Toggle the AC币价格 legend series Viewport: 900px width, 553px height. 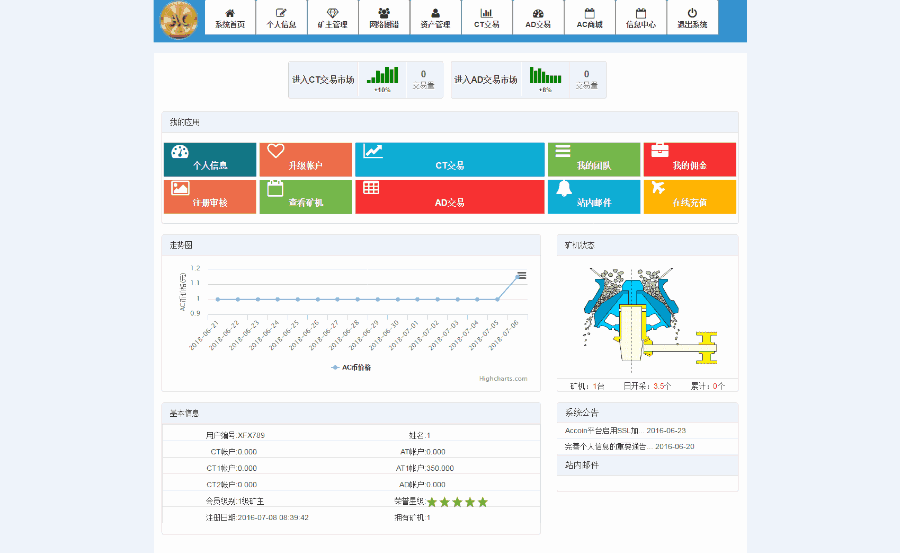350,367
